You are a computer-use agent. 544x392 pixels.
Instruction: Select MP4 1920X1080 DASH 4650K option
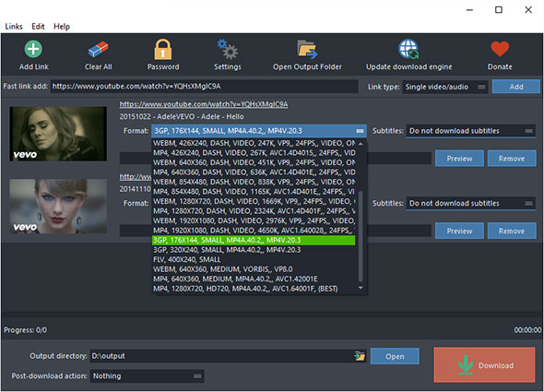click(x=254, y=231)
